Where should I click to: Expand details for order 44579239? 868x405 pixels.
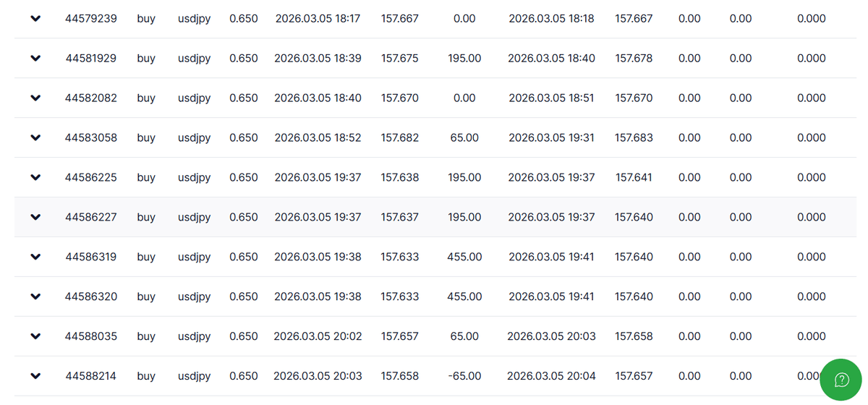click(x=35, y=19)
